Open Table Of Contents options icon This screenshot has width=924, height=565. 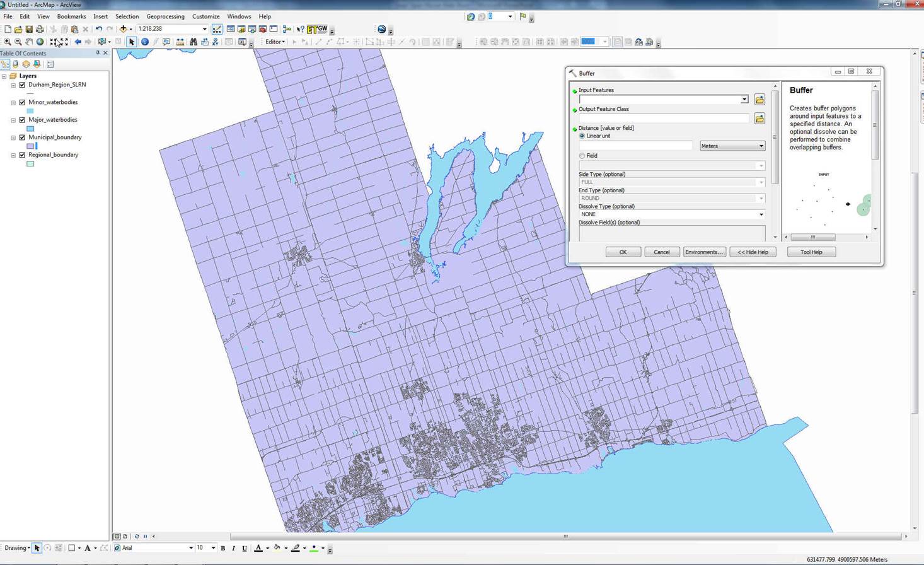[50, 64]
